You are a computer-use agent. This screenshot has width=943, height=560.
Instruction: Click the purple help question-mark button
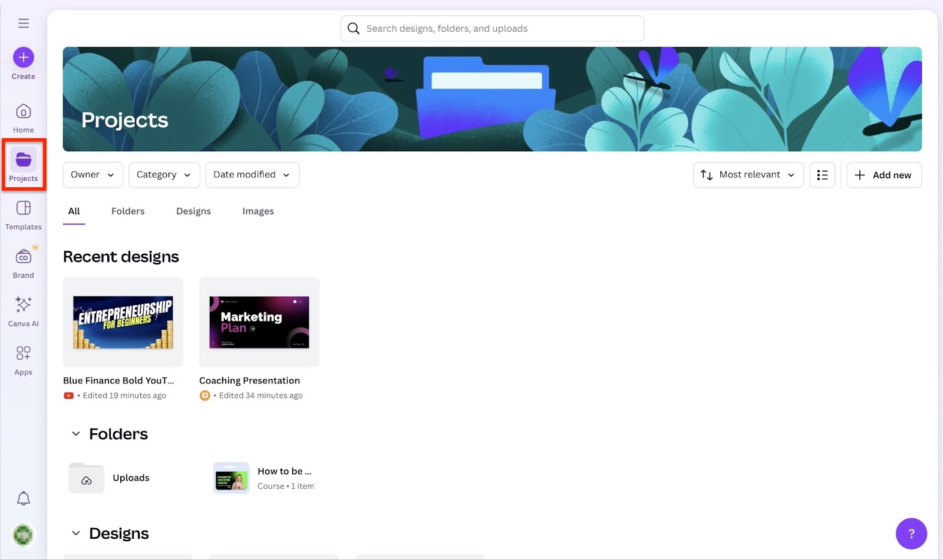click(x=911, y=534)
